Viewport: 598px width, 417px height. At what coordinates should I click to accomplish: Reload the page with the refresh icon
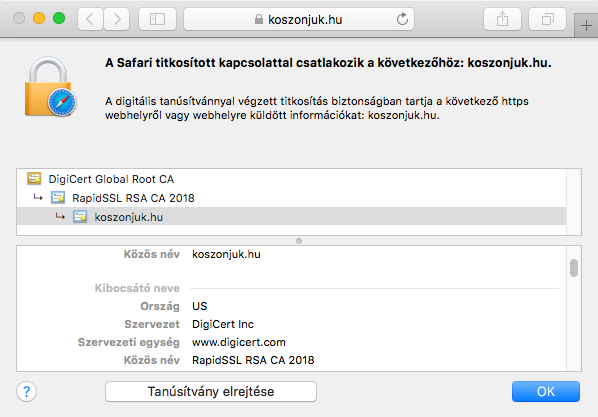402,19
